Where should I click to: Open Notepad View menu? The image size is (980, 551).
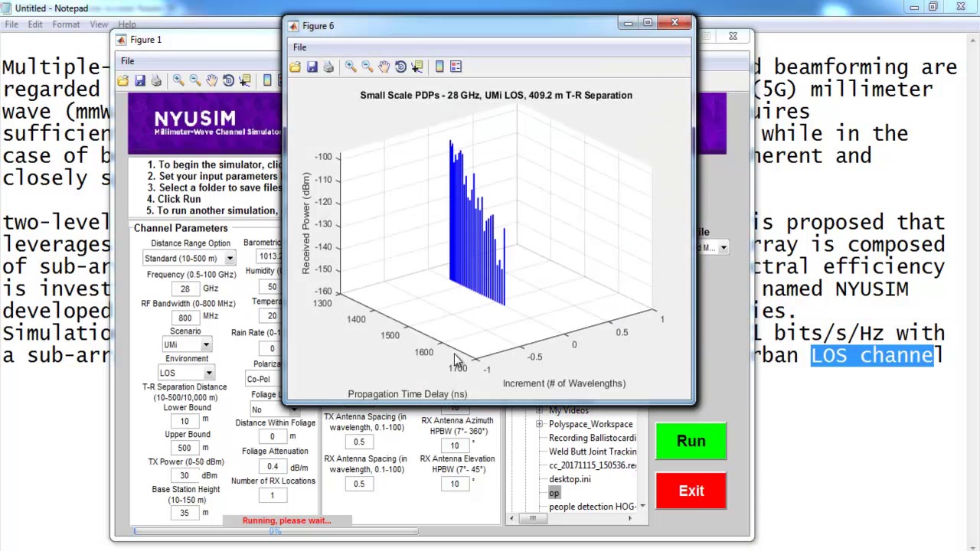pos(99,24)
